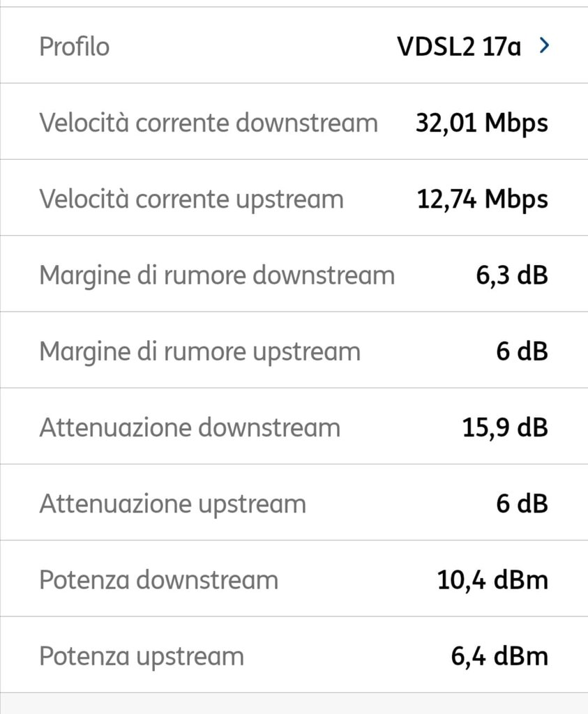
Task: Select Margine di rumore upstream row
Action: coord(199,351)
